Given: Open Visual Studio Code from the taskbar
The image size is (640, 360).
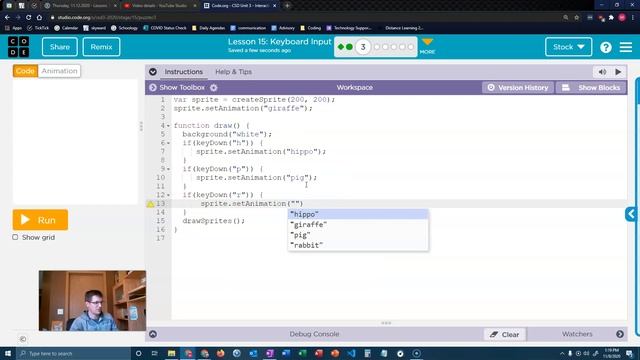Looking at the screenshot, I should pos(351,353).
